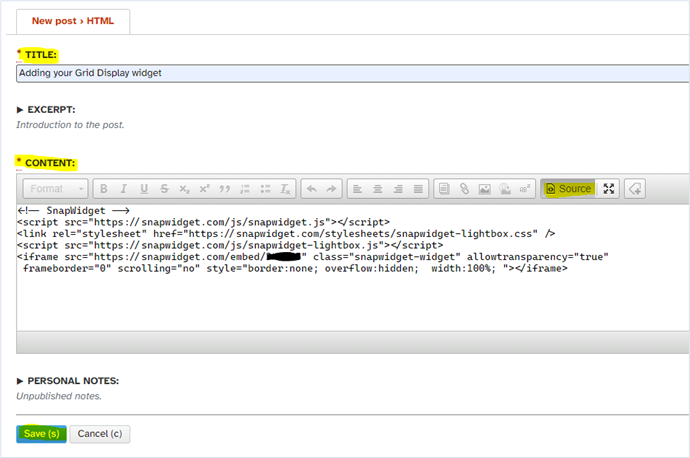
Task: Expand the PERSONAL NOTES section
Action: coord(68,381)
